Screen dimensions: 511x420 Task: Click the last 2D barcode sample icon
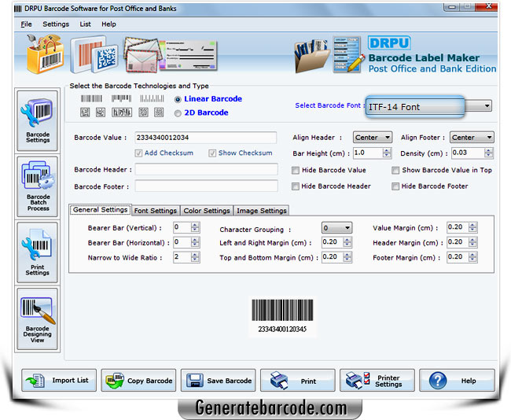coord(159,112)
